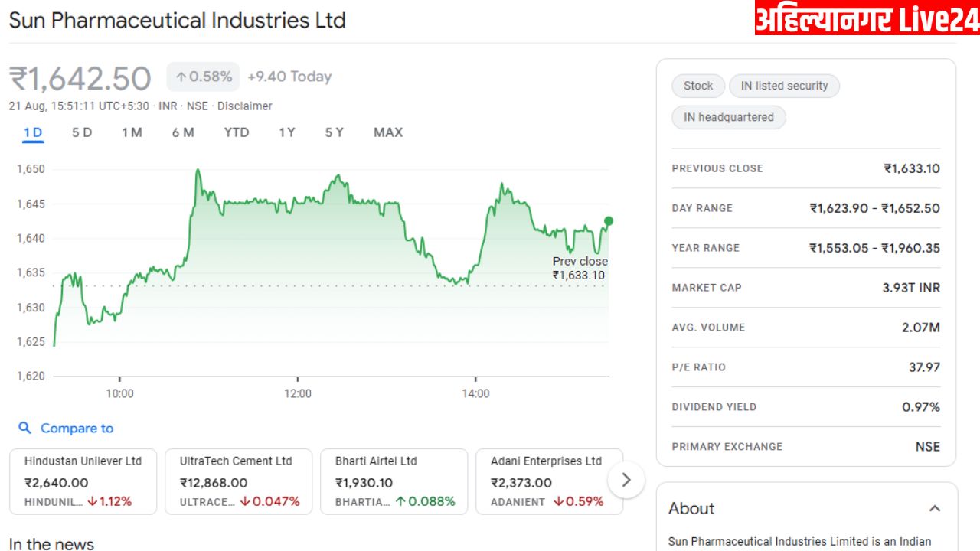Click the PREVIOUS CLOSE label
The width and height of the screenshot is (980, 551).
(717, 168)
